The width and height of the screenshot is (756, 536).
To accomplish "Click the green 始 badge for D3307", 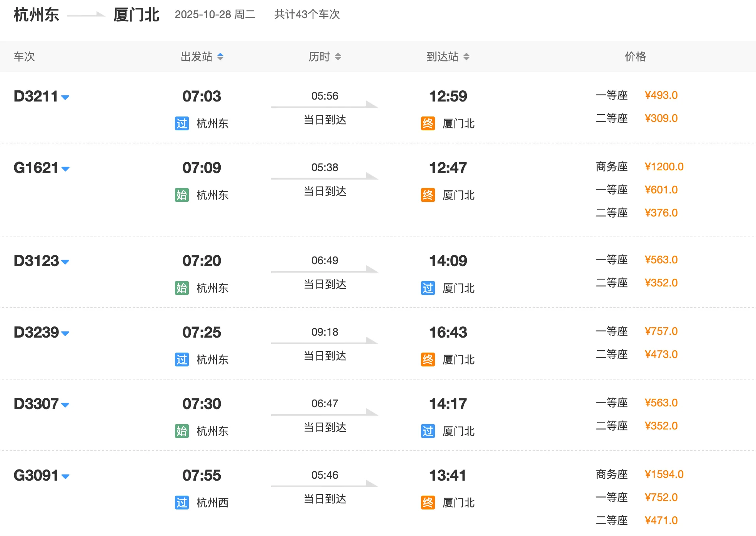I will (x=182, y=431).
